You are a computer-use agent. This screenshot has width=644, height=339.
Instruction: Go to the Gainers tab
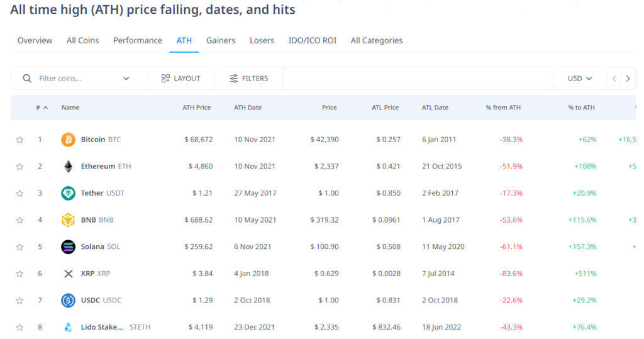pyautogui.click(x=221, y=40)
